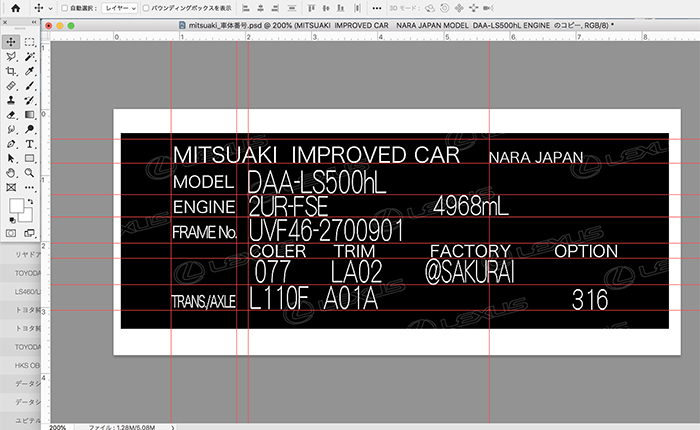Activate the Hand tool
Image resolution: width=700 pixels, height=430 pixels.
[x=11, y=172]
